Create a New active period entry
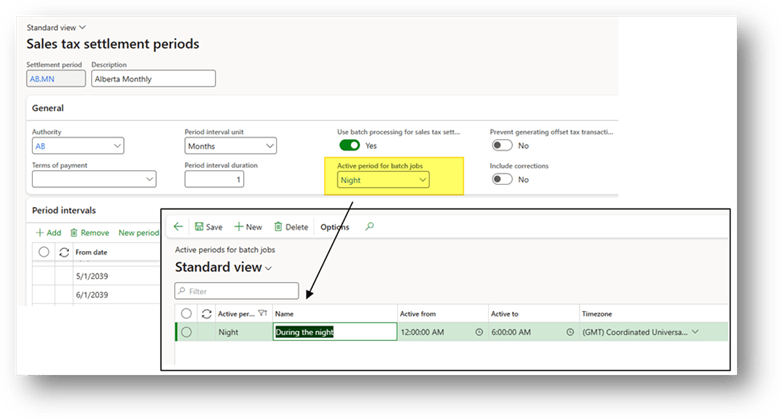 (x=247, y=227)
